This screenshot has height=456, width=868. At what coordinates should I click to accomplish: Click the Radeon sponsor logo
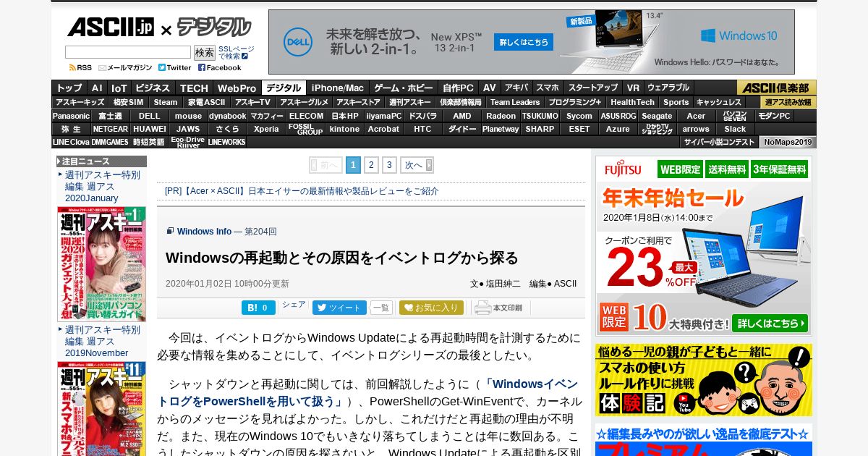(x=501, y=116)
